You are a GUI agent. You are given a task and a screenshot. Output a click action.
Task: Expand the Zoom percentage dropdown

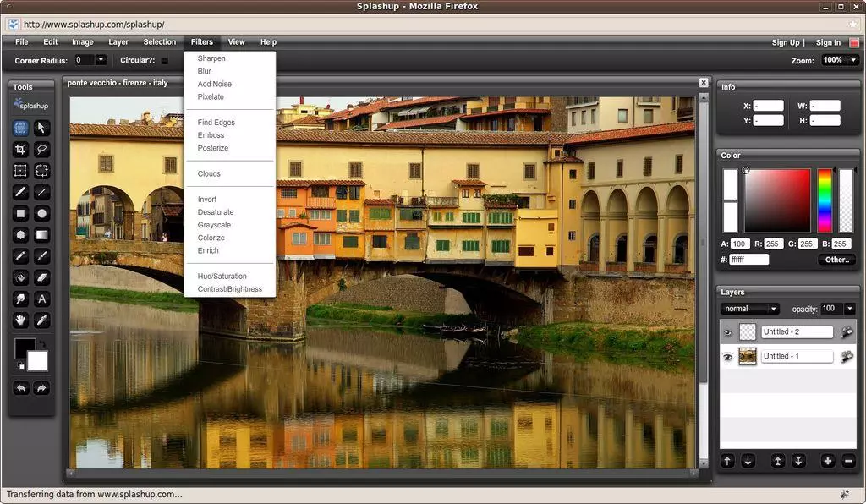pyautogui.click(x=852, y=60)
